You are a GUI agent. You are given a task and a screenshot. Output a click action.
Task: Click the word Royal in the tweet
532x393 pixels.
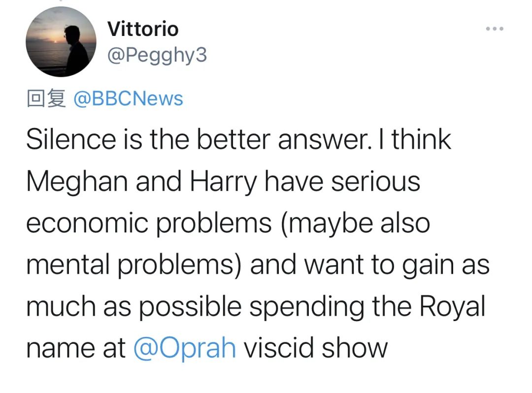tap(452, 306)
